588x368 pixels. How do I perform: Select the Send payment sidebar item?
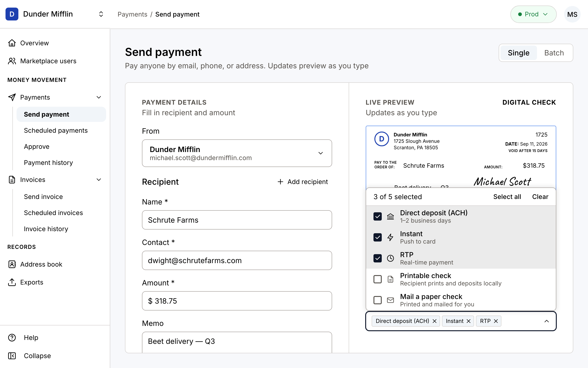(61, 114)
